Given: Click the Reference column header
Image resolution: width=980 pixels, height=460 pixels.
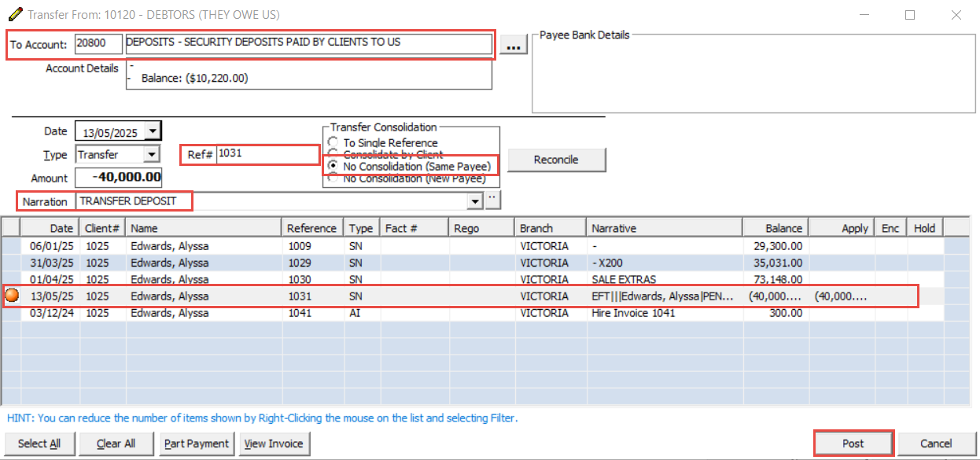Looking at the screenshot, I should tap(312, 228).
